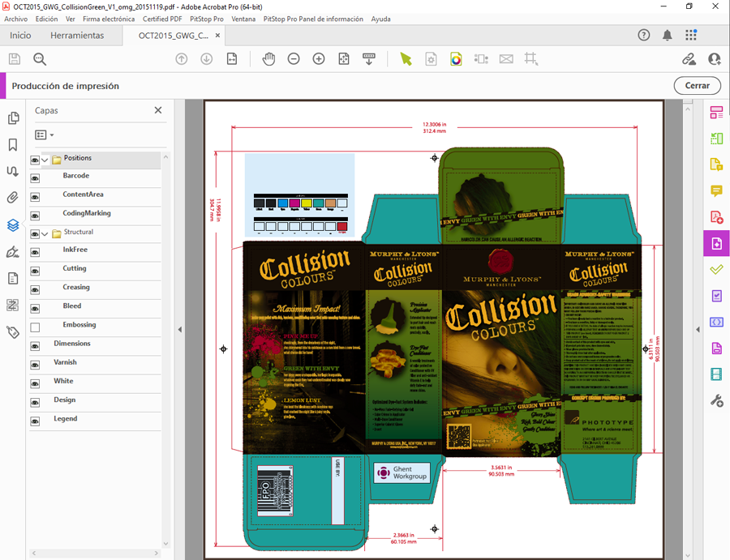Click the red swatch in color bar
The width and height of the screenshot is (730, 560).
coord(342,226)
